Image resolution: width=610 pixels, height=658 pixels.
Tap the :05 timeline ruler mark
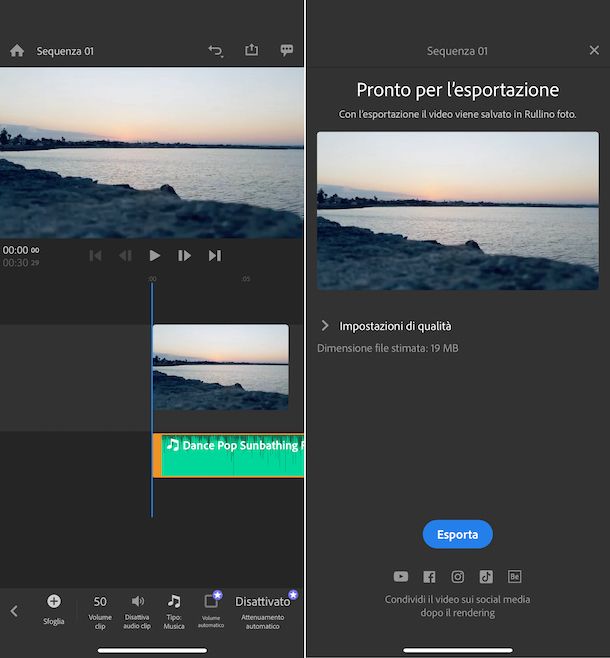click(246, 279)
